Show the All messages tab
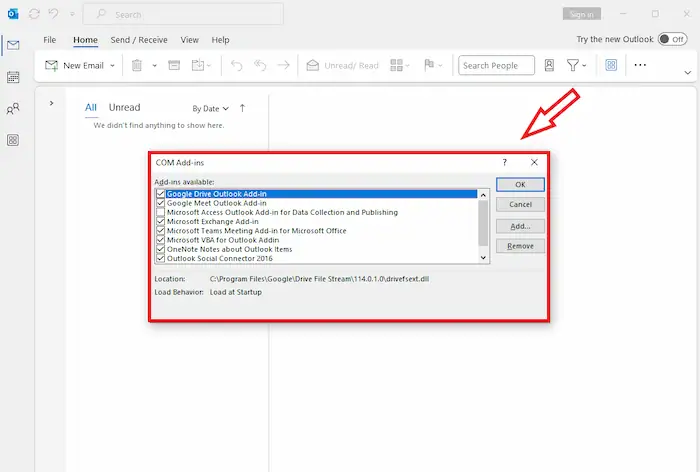Screen dimensions: 700x472 (91, 107)
